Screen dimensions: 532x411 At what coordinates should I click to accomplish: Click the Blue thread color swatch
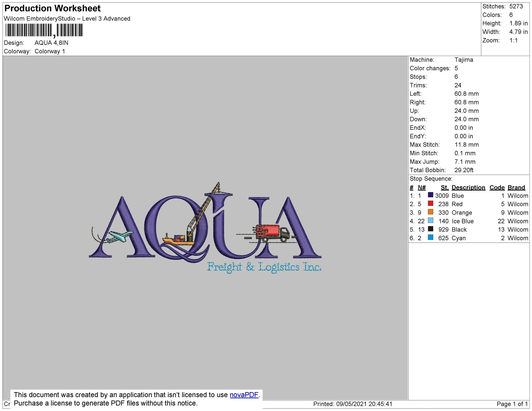click(430, 195)
